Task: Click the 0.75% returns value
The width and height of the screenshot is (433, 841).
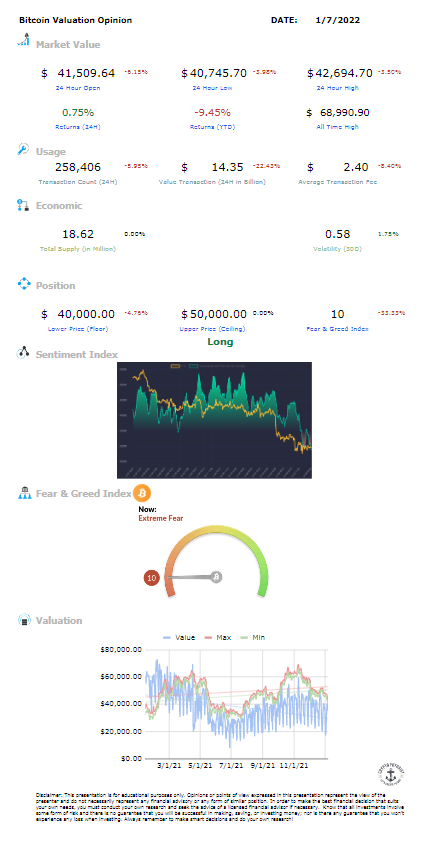Action: click(78, 113)
